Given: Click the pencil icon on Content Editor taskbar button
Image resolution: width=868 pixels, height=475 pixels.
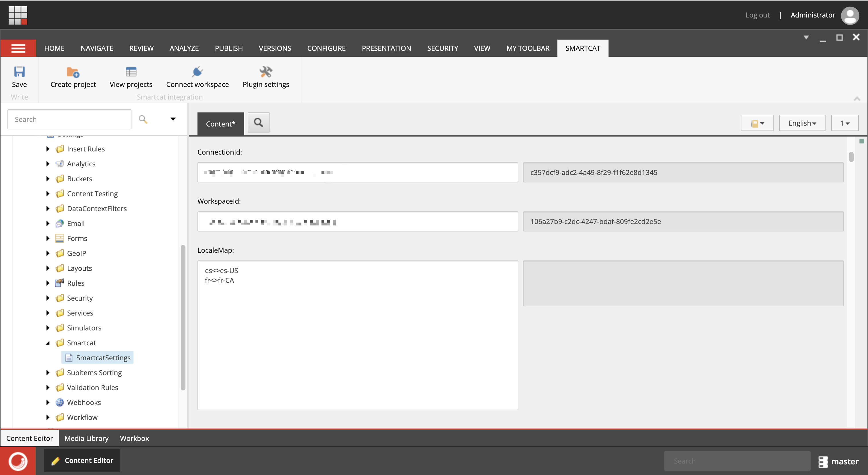Looking at the screenshot, I should 55,461.
